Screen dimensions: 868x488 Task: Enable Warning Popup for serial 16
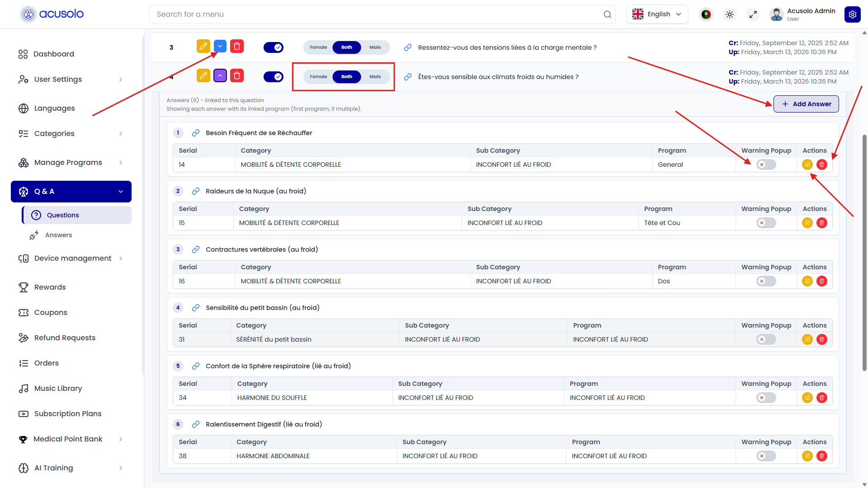pyautogui.click(x=766, y=281)
